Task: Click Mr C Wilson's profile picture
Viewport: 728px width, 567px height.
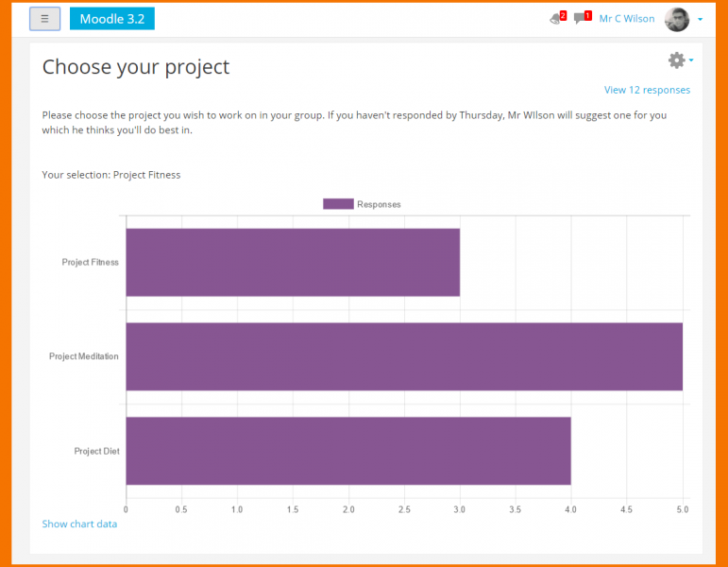Action: pyautogui.click(x=677, y=19)
